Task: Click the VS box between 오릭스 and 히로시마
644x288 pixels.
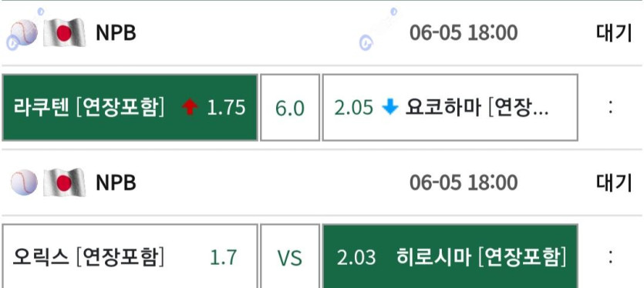Action: (x=290, y=256)
